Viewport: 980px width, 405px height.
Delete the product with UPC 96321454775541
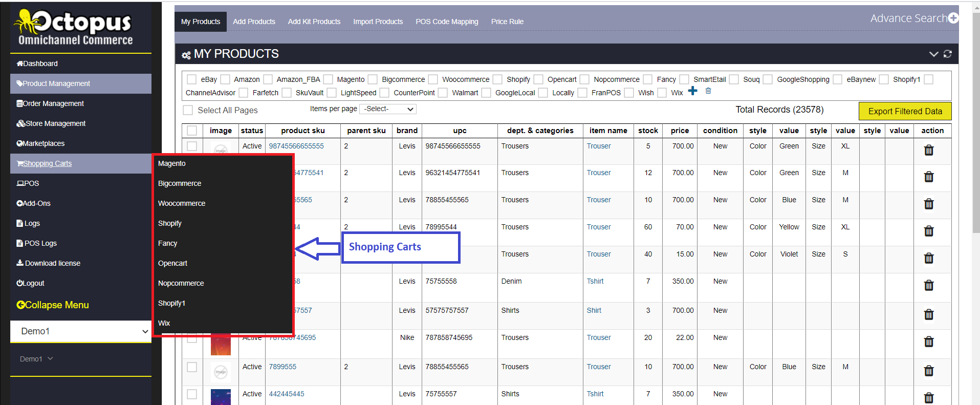[x=929, y=177]
